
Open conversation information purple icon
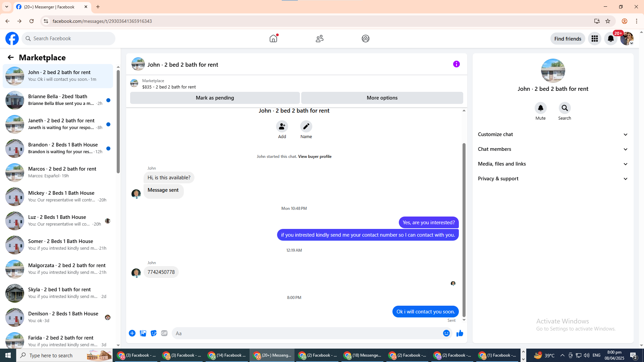click(456, 64)
